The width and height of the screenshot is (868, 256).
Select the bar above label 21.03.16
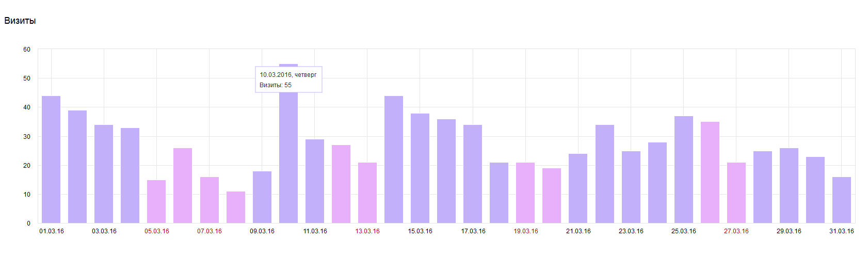tap(578, 188)
